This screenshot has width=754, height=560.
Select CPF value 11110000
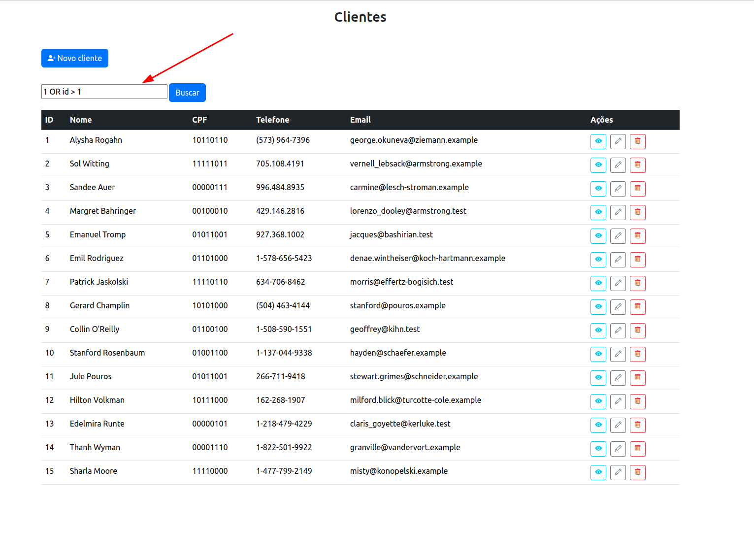tap(210, 471)
